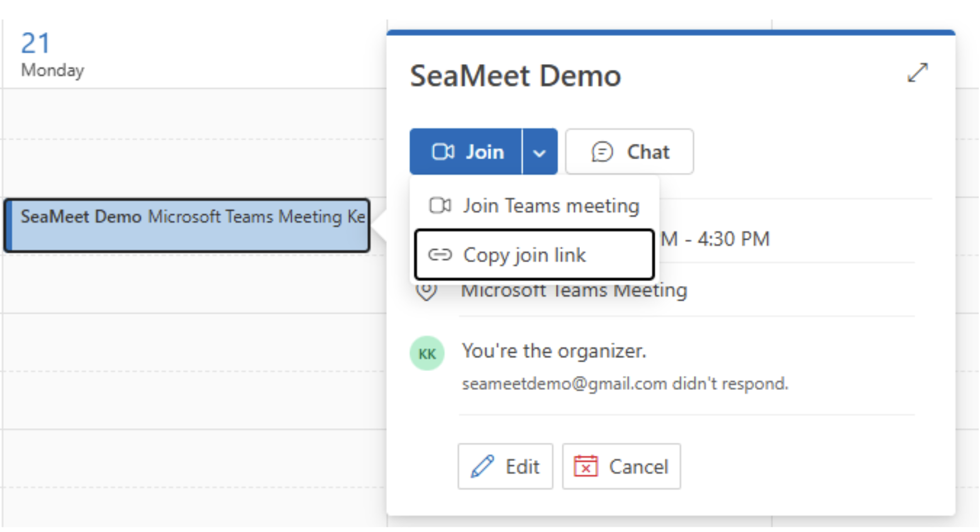Image resolution: width=980 pixels, height=532 pixels.
Task: Click the chat bubble icon in Chat button
Action: 602,152
